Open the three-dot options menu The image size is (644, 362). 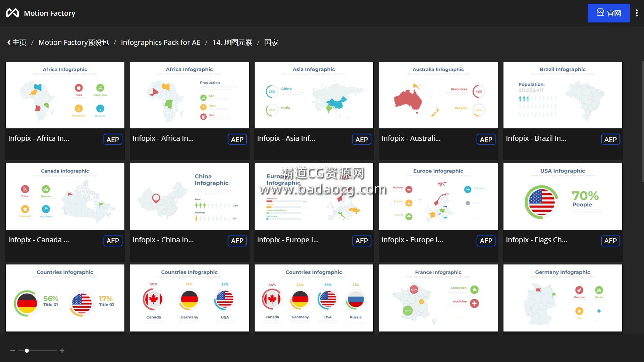point(637,13)
